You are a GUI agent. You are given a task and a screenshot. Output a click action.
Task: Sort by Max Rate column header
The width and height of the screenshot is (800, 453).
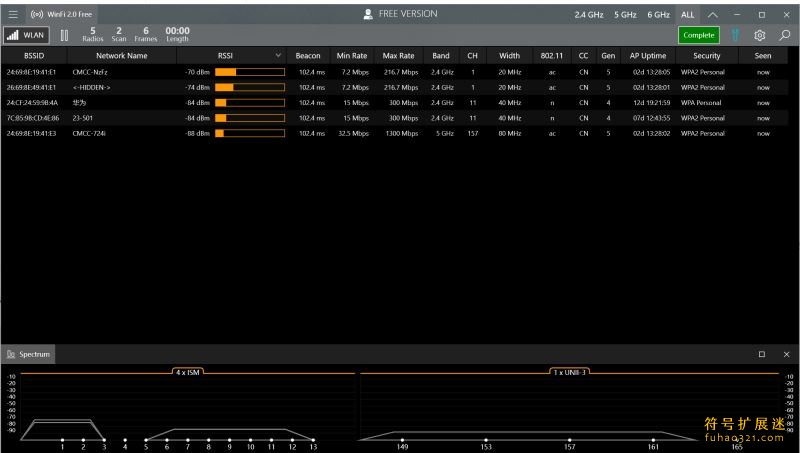tap(398, 56)
